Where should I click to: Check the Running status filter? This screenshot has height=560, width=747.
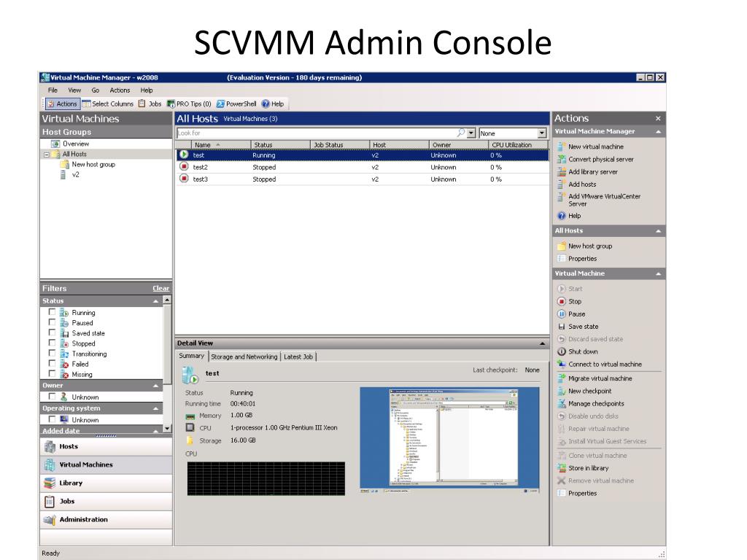click(52, 312)
